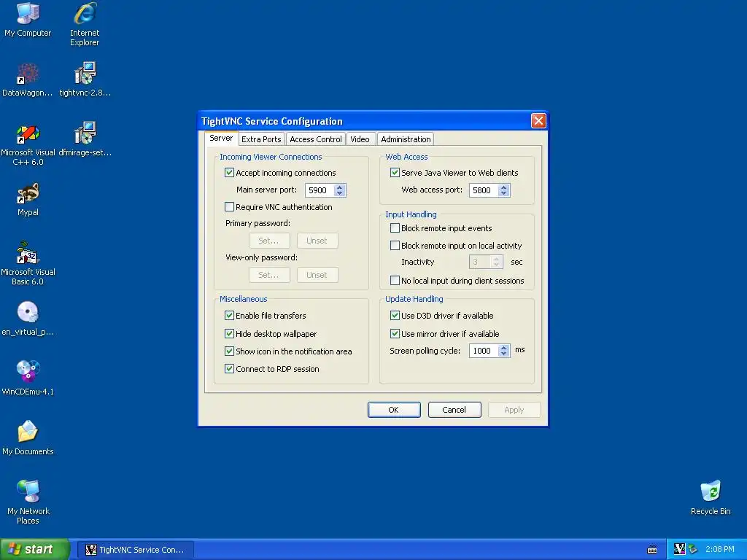Open the My Documents folder icon
This screenshot has width=747, height=560.
pyautogui.click(x=28, y=438)
